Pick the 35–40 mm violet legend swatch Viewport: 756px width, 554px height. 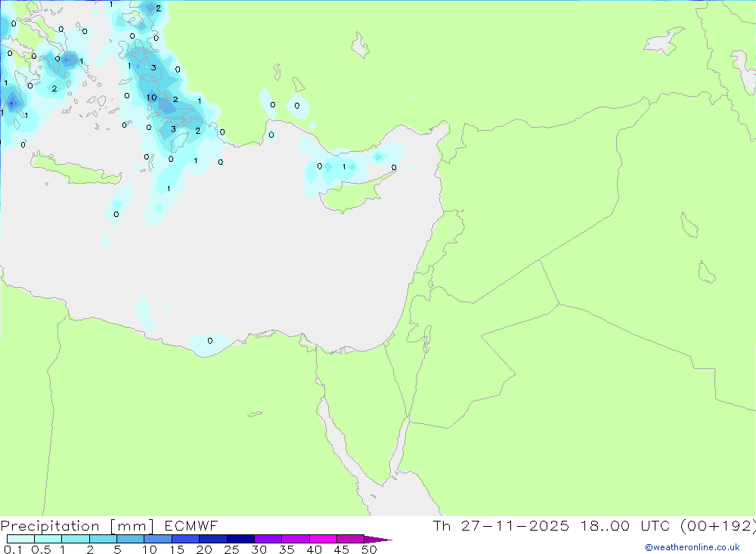click(295, 539)
